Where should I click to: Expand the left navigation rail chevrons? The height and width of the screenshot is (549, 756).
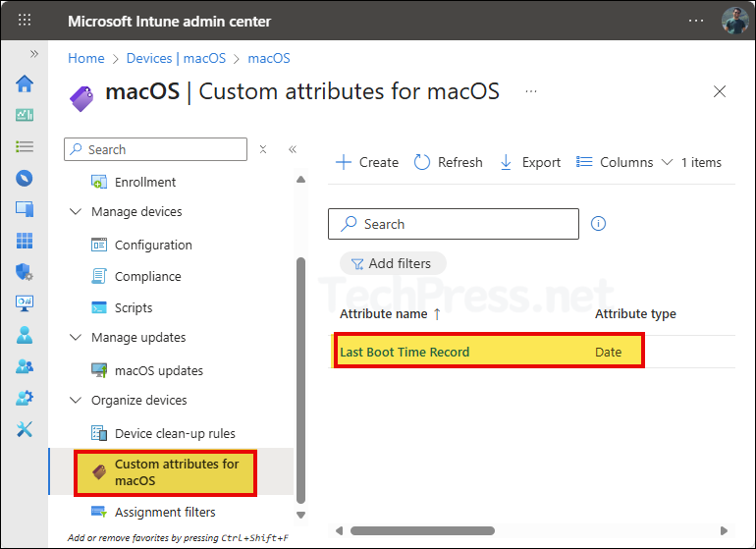coord(33,54)
